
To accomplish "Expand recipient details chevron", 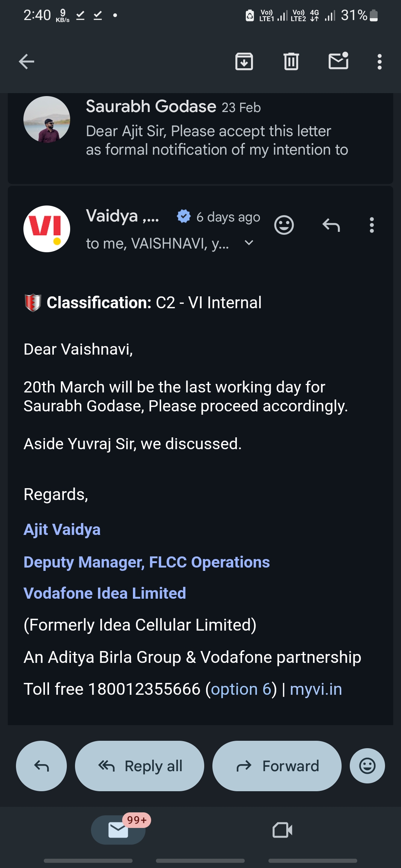I will pos(249,243).
